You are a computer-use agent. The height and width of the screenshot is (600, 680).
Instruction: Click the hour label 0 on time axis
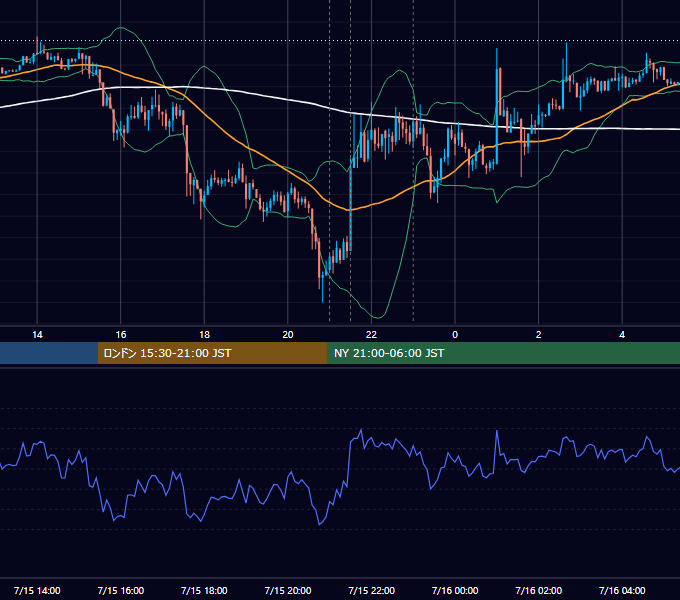455,334
